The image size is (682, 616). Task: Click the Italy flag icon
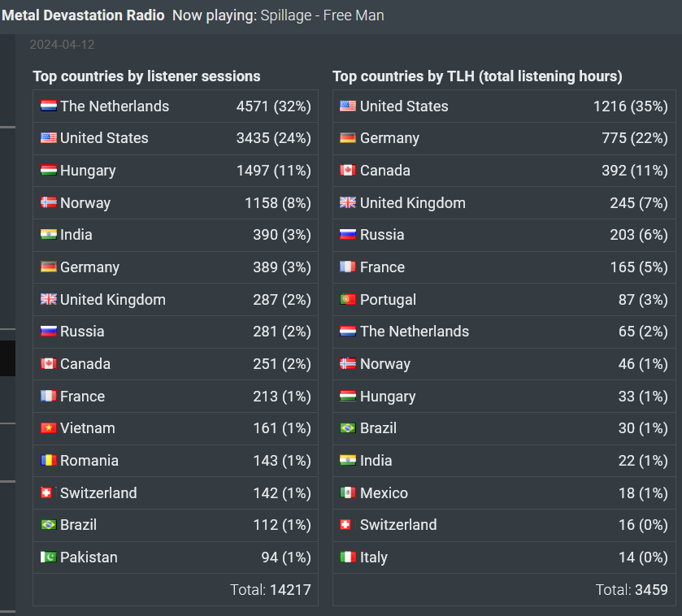(x=348, y=557)
